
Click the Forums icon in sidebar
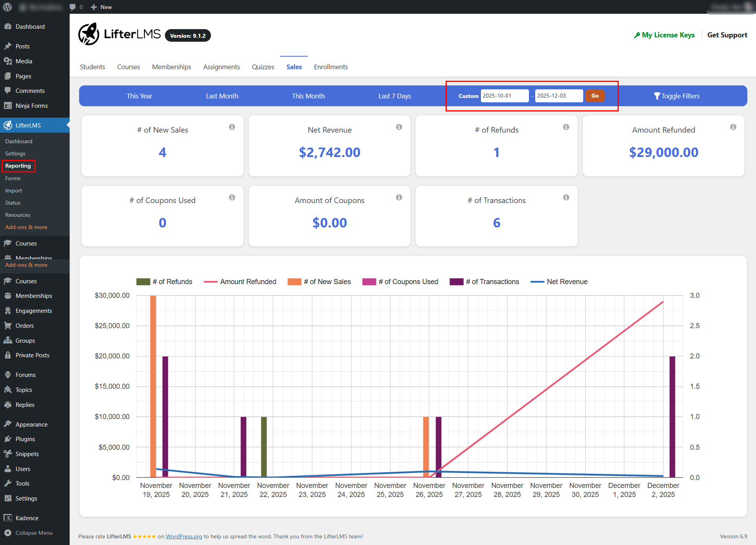[x=8, y=375]
